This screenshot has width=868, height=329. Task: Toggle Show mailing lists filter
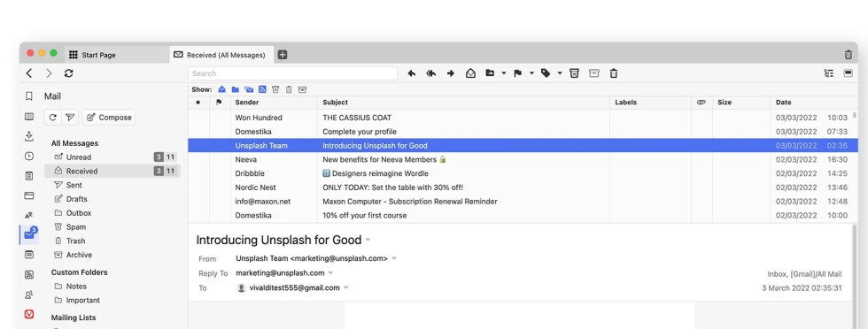click(x=249, y=89)
